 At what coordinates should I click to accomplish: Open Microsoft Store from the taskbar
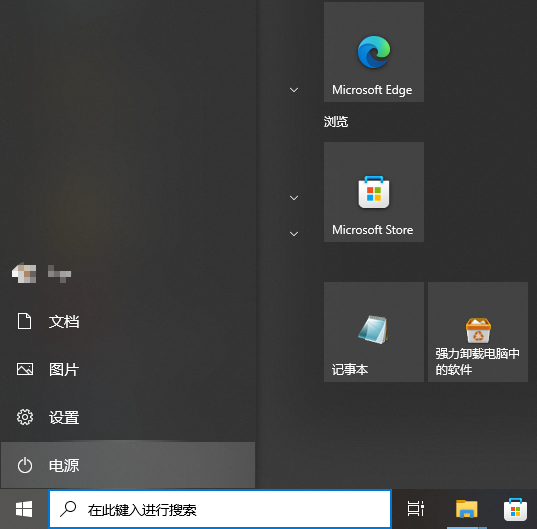[x=515, y=509]
